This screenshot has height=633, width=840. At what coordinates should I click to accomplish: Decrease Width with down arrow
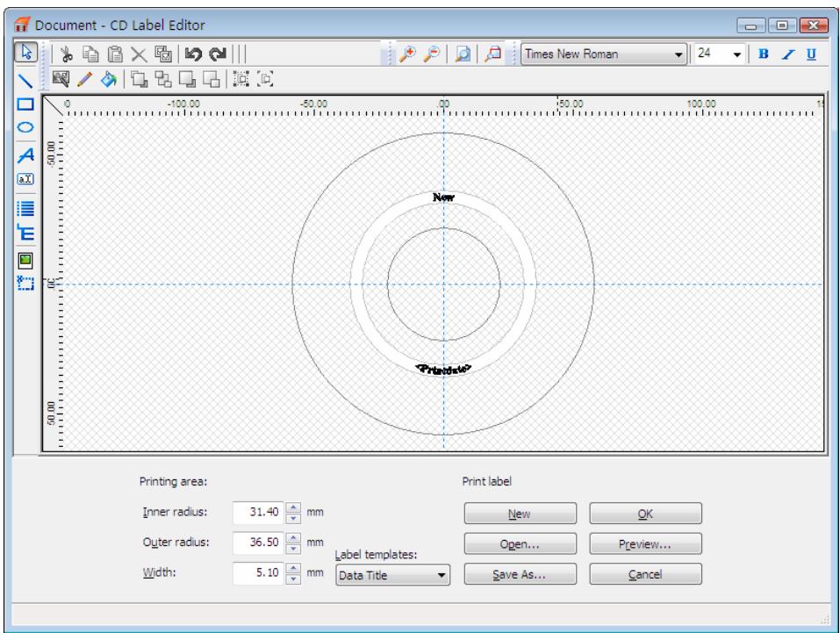pos(293,579)
